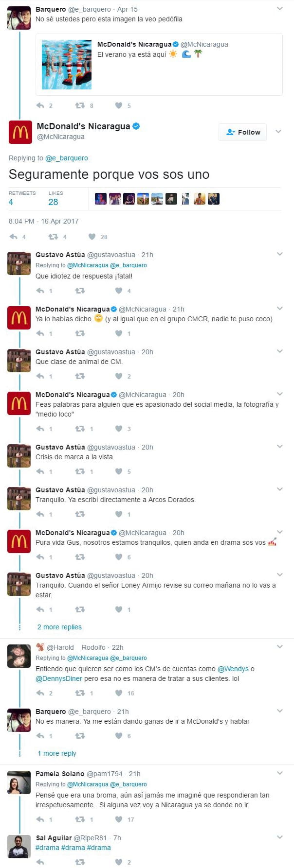This screenshot has width=294, height=868.
Task: Retweet Harold Rodolfo's reply
Action: point(80,693)
